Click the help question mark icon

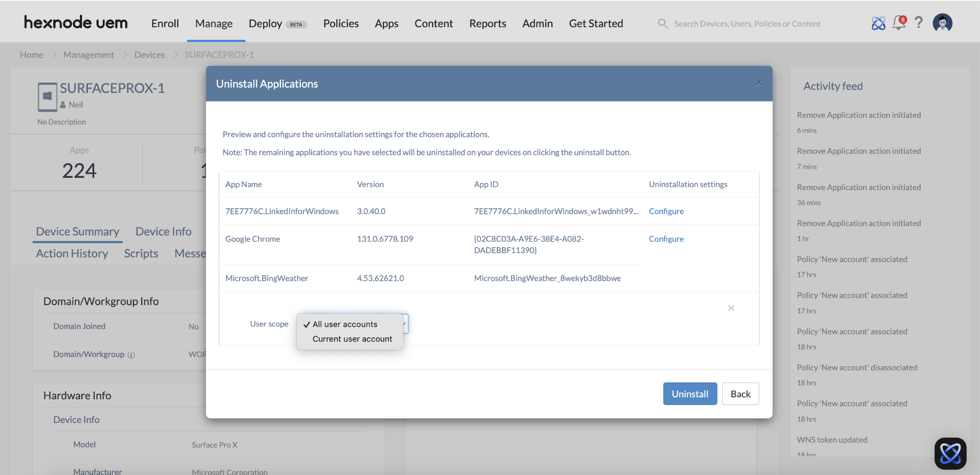coord(918,23)
